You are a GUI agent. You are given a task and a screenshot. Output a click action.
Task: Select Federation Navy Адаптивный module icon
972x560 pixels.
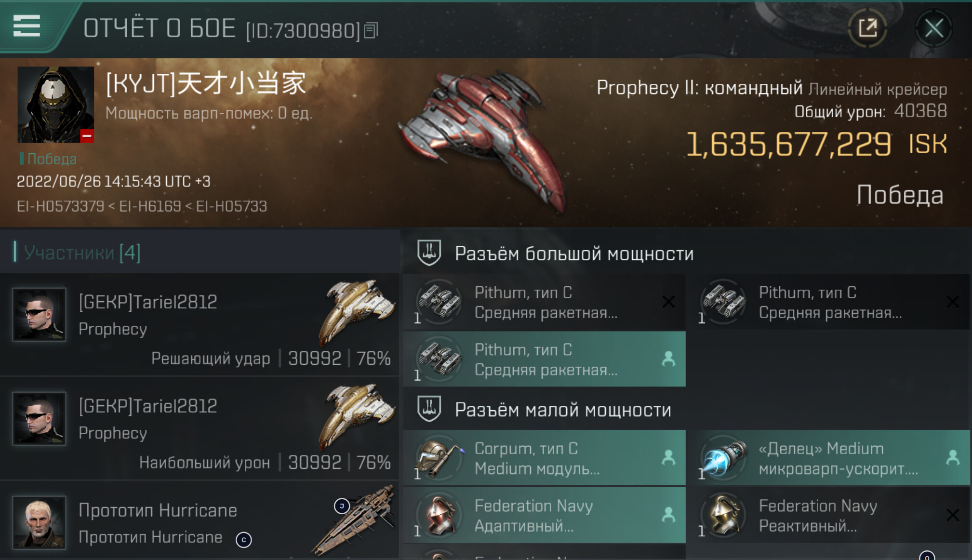[439, 515]
